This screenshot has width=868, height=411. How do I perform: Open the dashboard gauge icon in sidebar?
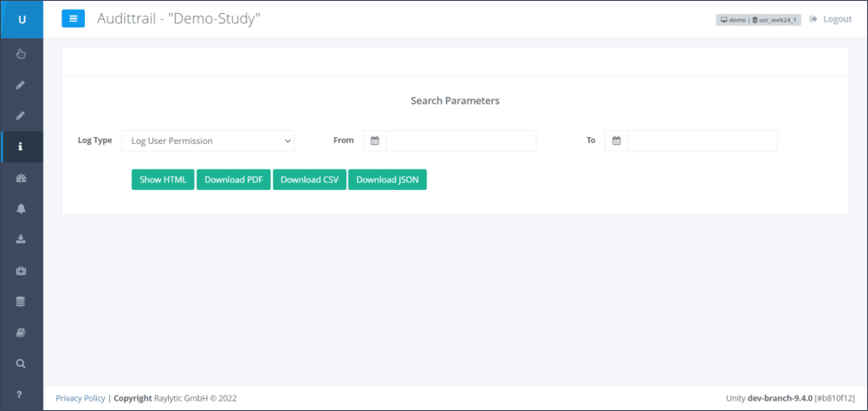coord(21,178)
